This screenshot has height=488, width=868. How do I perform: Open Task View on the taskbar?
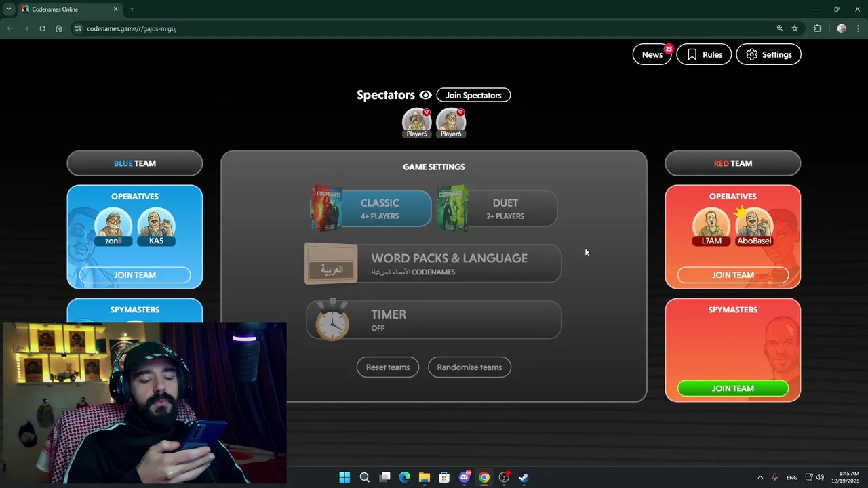pos(384,477)
